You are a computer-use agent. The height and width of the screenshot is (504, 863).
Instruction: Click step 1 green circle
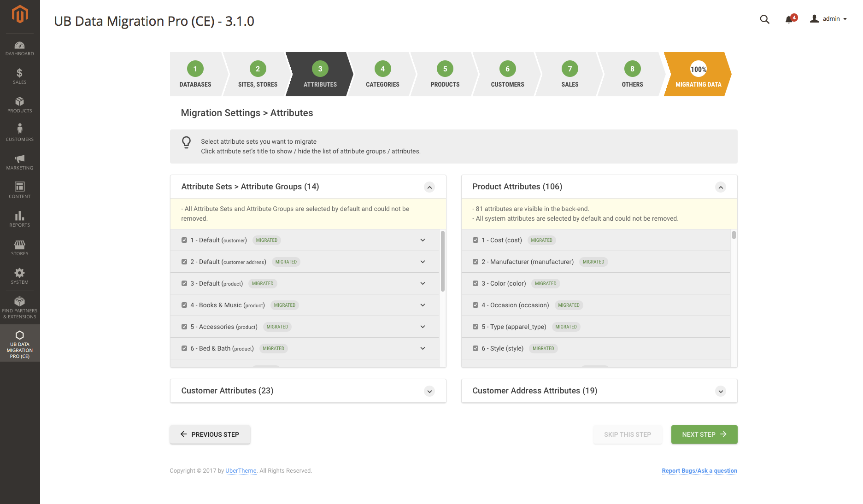pos(195,69)
